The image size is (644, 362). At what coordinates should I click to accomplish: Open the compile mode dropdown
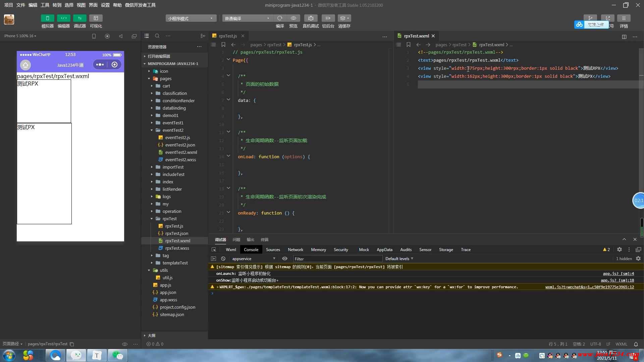coord(247,18)
